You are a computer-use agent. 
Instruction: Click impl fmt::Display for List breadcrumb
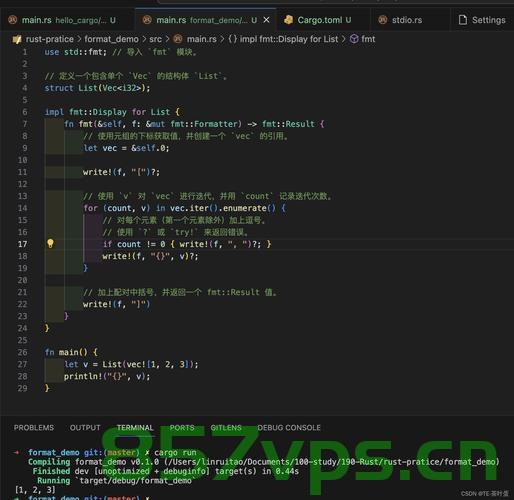pos(289,39)
